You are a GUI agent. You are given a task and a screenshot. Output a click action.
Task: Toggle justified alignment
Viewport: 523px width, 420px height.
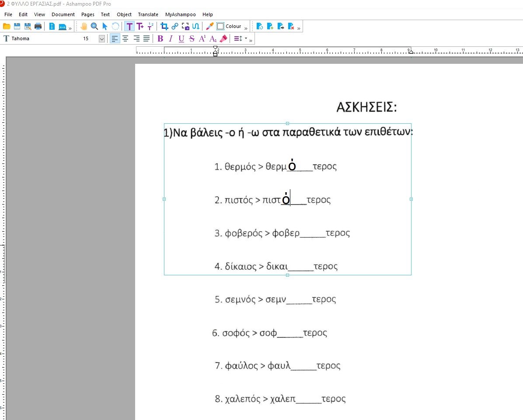click(x=146, y=38)
